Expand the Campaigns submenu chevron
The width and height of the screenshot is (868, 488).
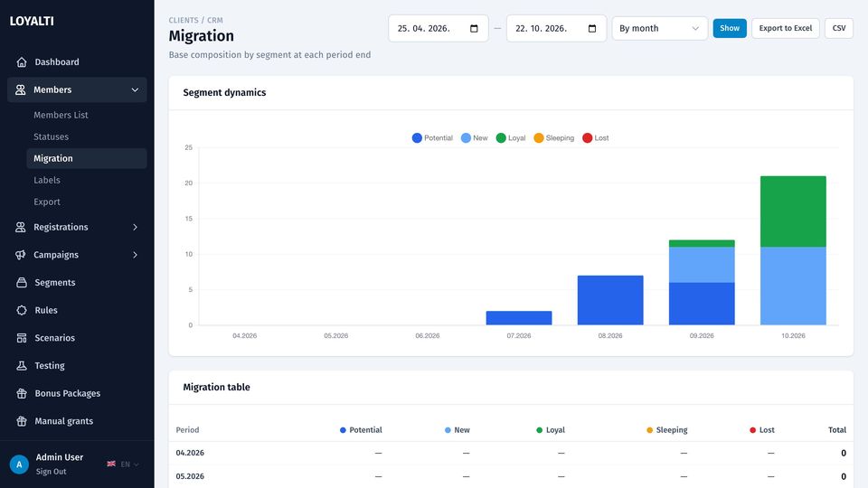pyautogui.click(x=135, y=255)
